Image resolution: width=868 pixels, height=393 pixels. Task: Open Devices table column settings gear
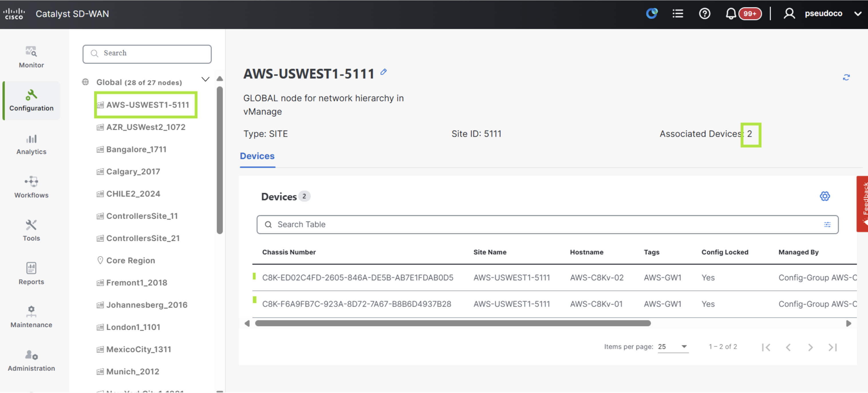pyautogui.click(x=824, y=196)
